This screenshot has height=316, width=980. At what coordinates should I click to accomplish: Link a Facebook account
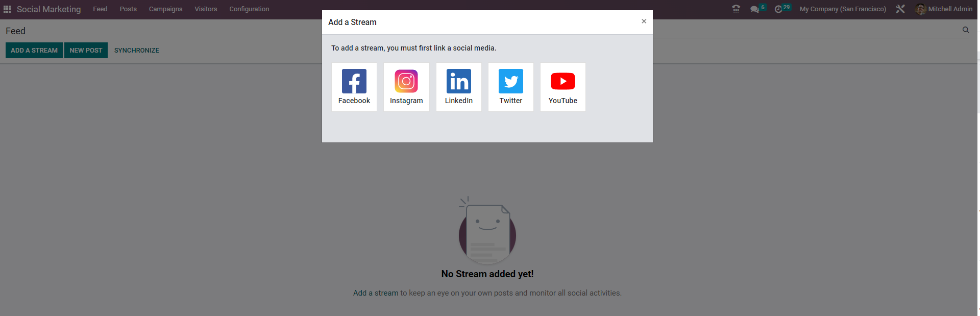coord(354,87)
